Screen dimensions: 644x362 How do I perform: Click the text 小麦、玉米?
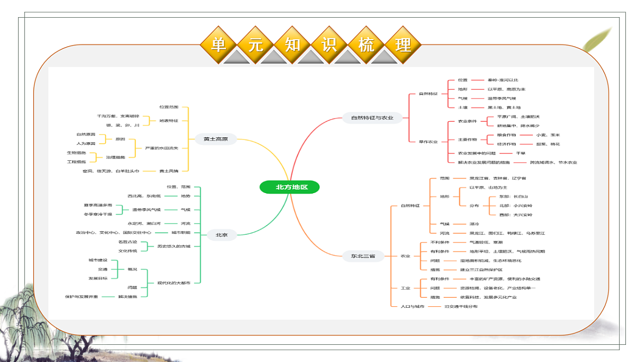[547, 135]
